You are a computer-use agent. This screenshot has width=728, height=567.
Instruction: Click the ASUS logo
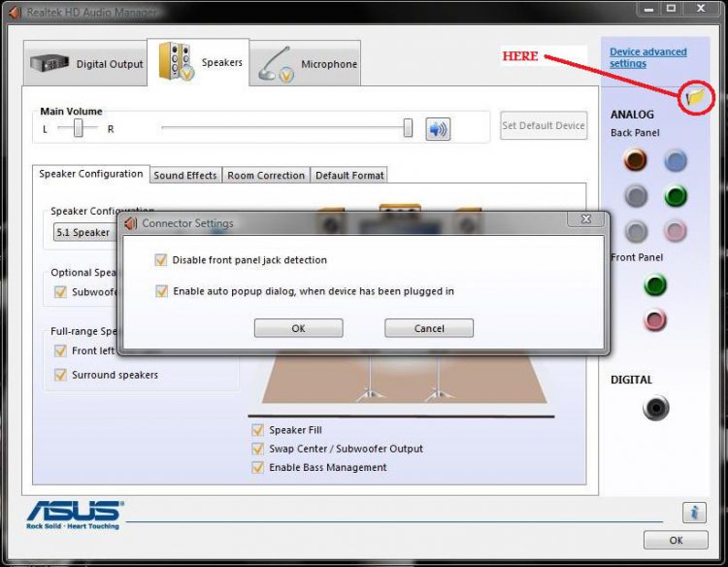click(75, 515)
